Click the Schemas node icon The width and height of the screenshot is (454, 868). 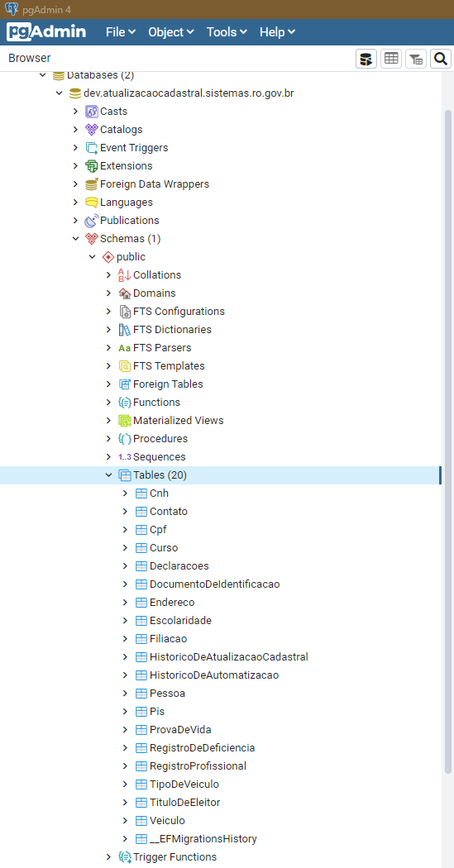(91, 239)
